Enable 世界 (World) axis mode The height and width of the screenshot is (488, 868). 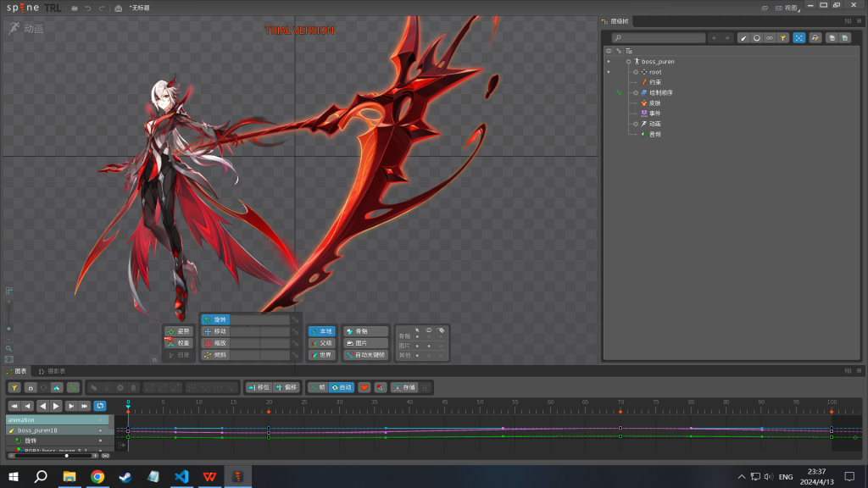(322, 355)
